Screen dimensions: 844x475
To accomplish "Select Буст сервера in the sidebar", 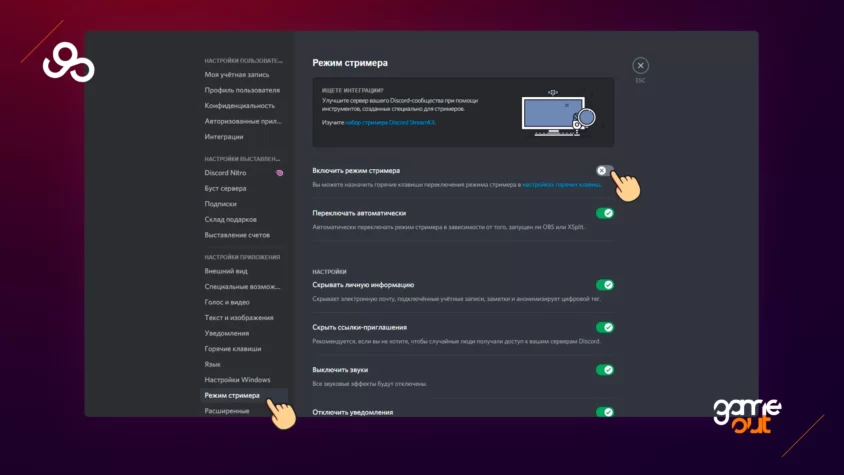I will click(226, 188).
